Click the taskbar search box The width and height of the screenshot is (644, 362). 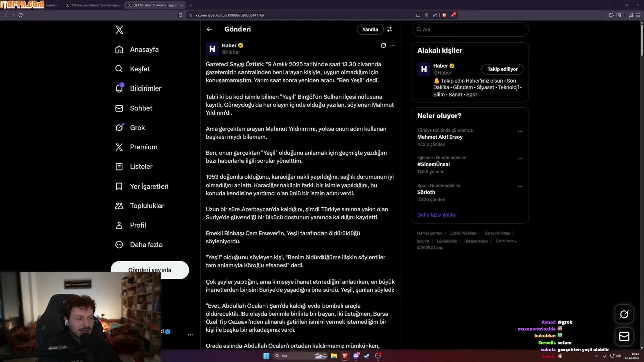coord(300,356)
